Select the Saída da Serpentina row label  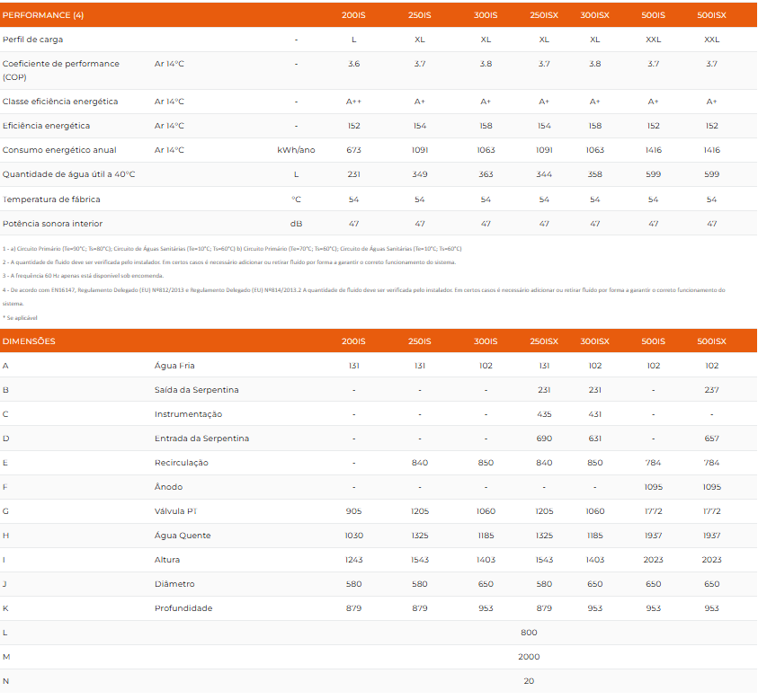[x=196, y=390]
